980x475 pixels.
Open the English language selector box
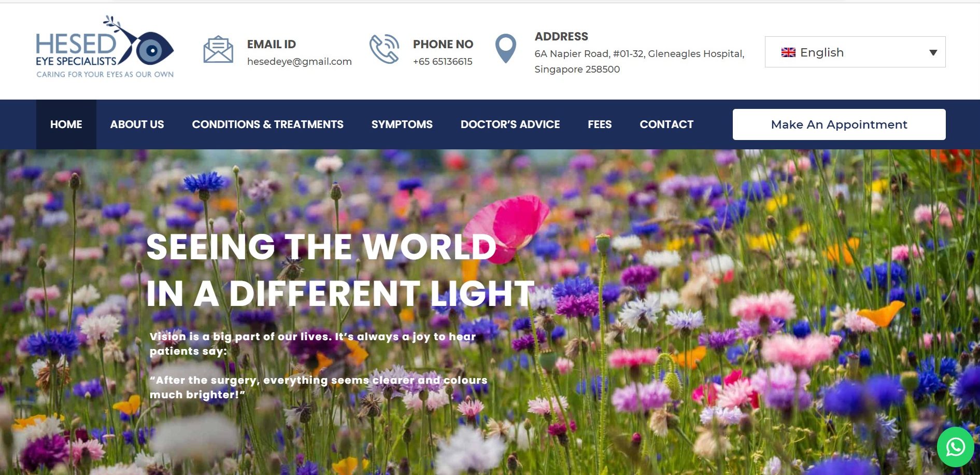point(855,52)
